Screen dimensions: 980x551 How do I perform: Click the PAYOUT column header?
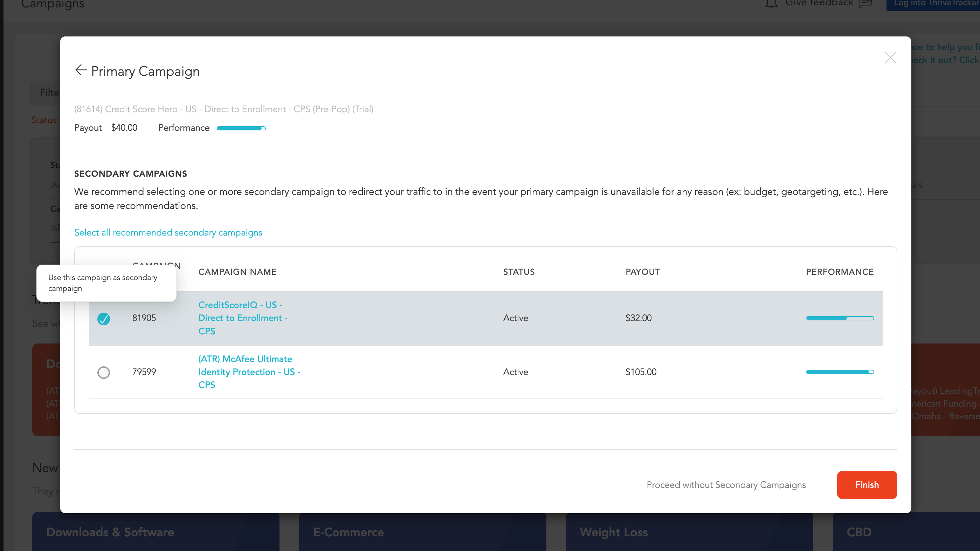click(x=643, y=272)
